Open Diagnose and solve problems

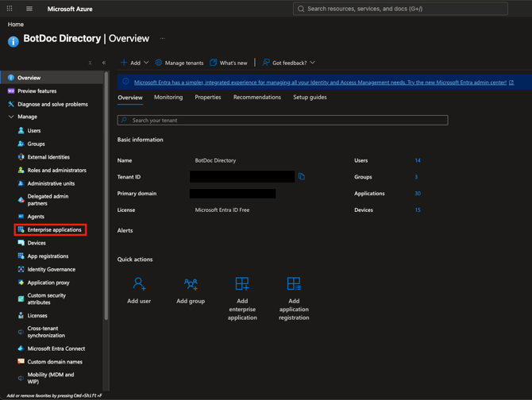pyautogui.click(x=52, y=104)
